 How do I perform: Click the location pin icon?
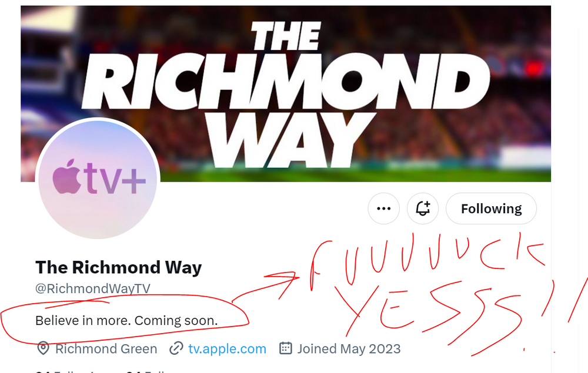coord(43,348)
